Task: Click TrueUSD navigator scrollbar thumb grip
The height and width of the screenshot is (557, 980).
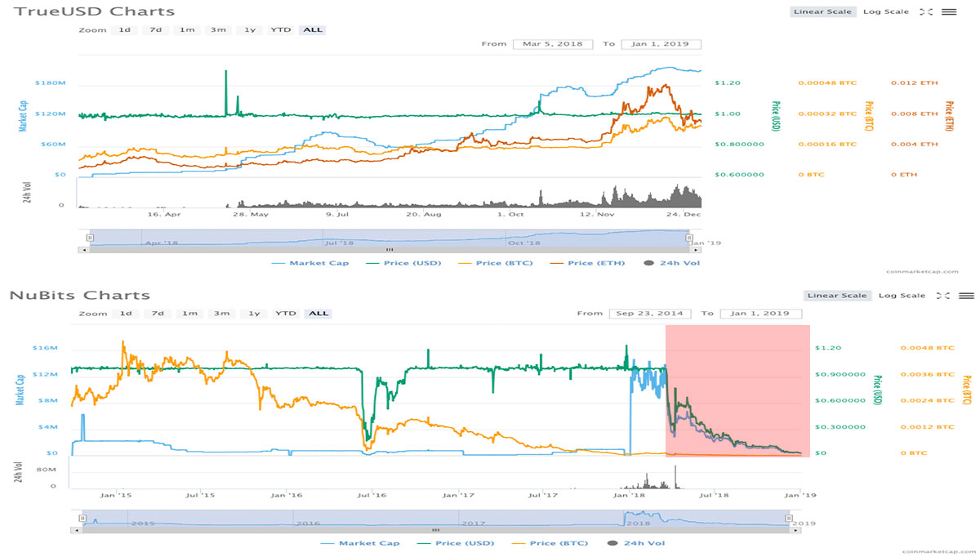Action: tap(389, 249)
